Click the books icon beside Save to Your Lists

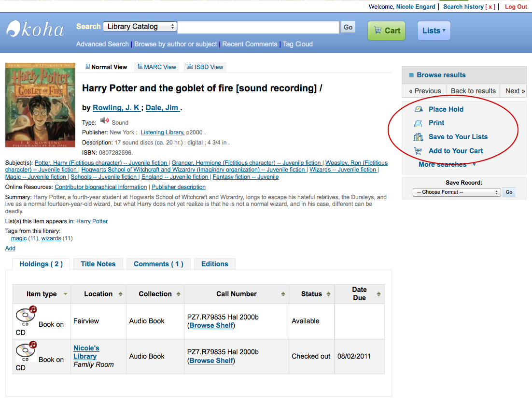419,137
